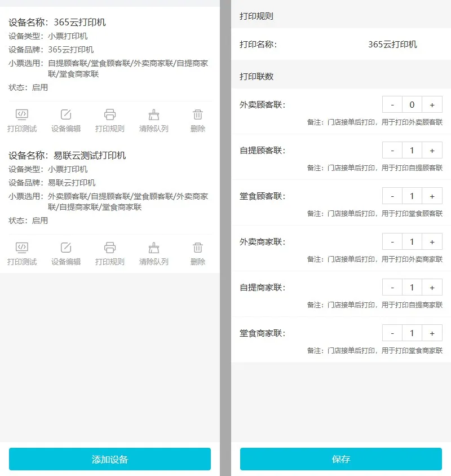Decrease 堂食商家联 copies with minus

392,333
